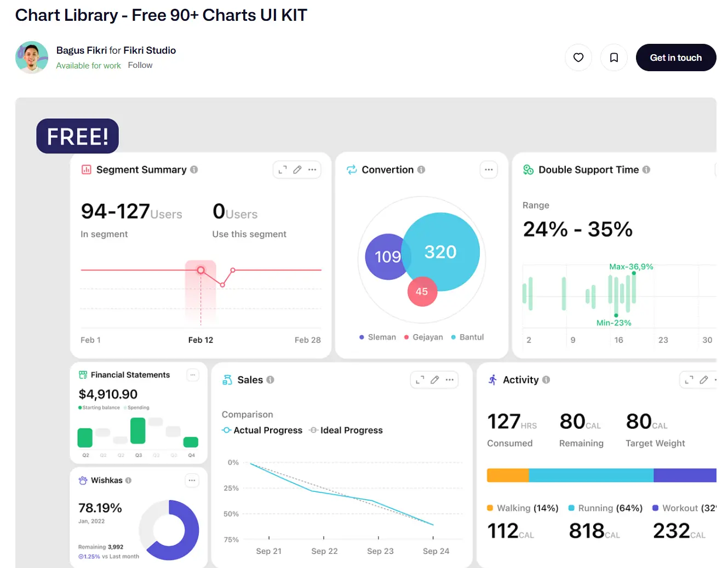The width and height of the screenshot is (728, 568).
Task: Click the Feb 12 marker on chart
Action: coord(201,270)
